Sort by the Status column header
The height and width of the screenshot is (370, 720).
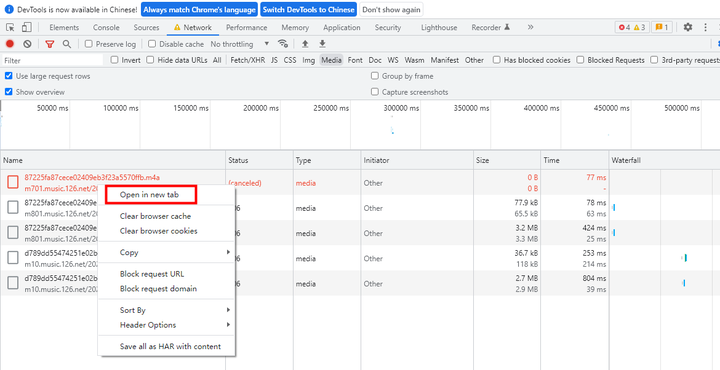(x=259, y=160)
